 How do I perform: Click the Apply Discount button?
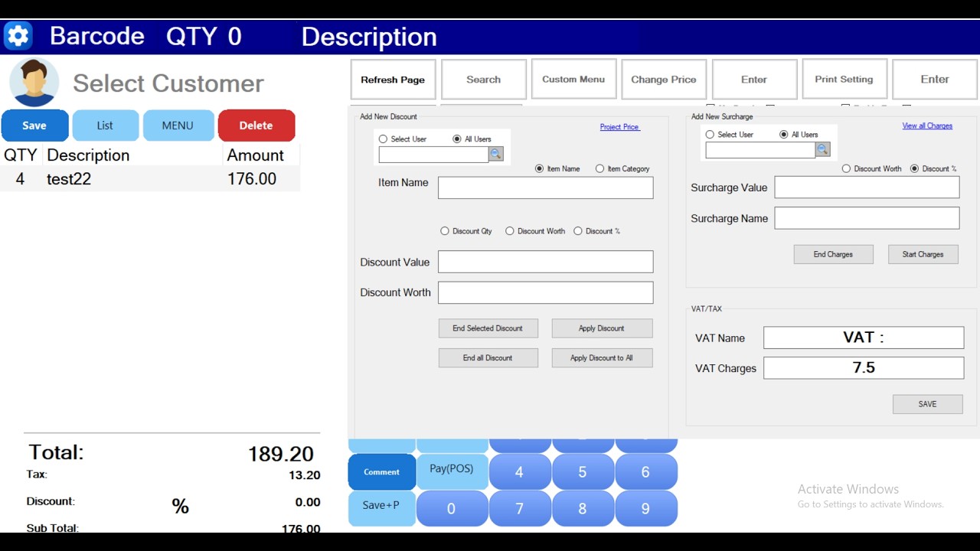click(x=602, y=328)
